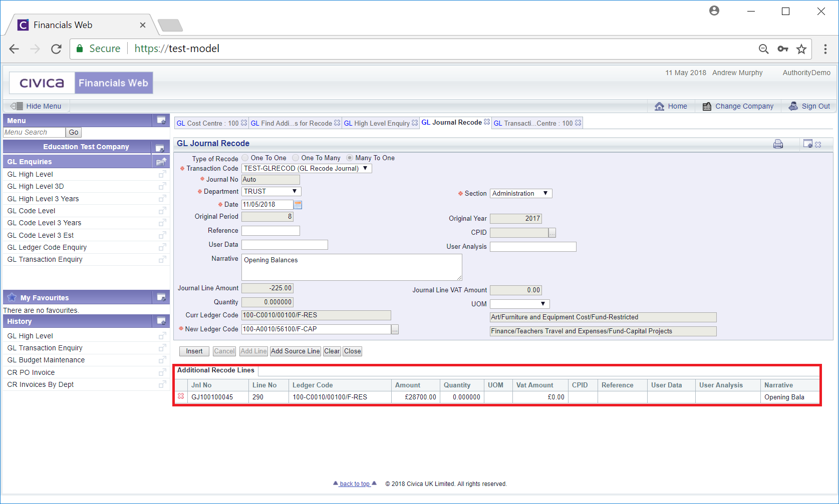
Task: Open CR Invoices By Dept from History
Action: (40, 384)
